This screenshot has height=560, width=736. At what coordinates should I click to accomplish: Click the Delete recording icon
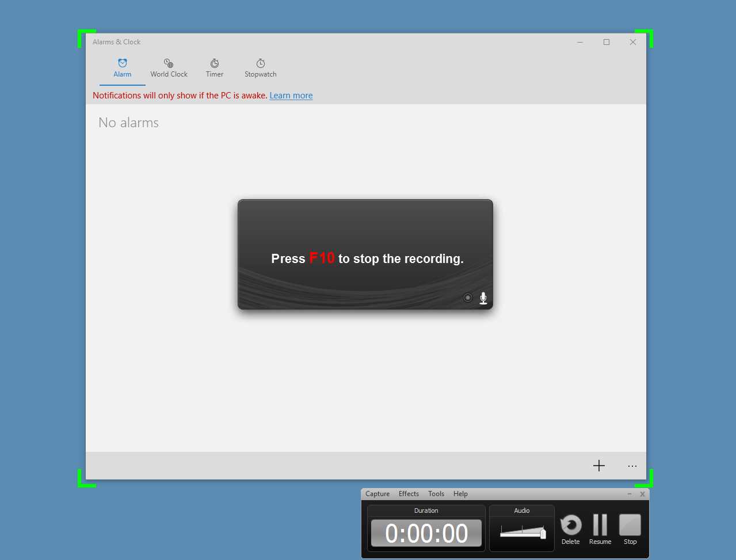pos(570,525)
